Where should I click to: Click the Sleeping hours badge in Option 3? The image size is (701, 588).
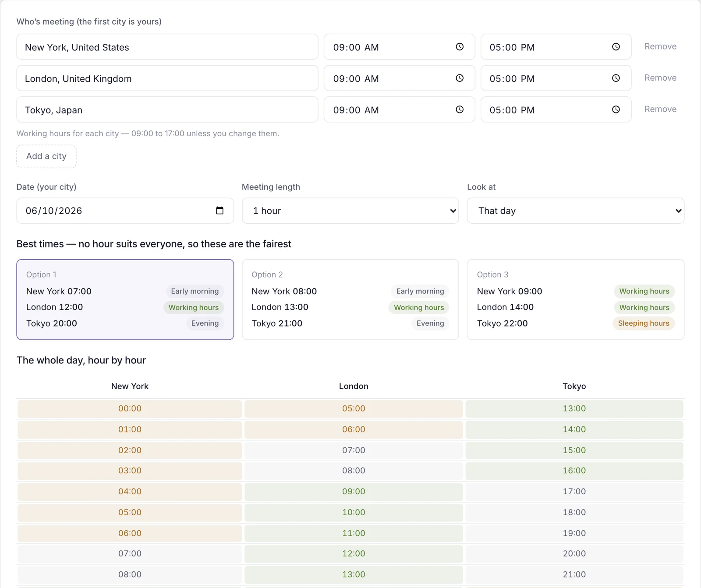[644, 324]
